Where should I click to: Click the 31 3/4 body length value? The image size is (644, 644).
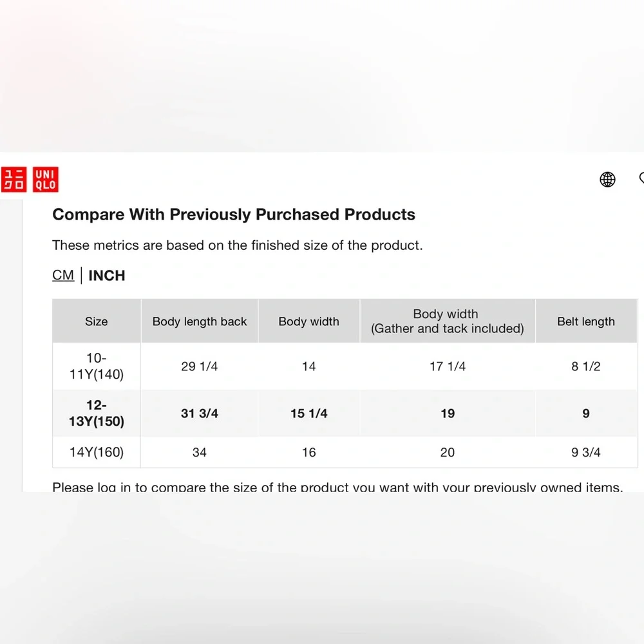click(x=200, y=413)
